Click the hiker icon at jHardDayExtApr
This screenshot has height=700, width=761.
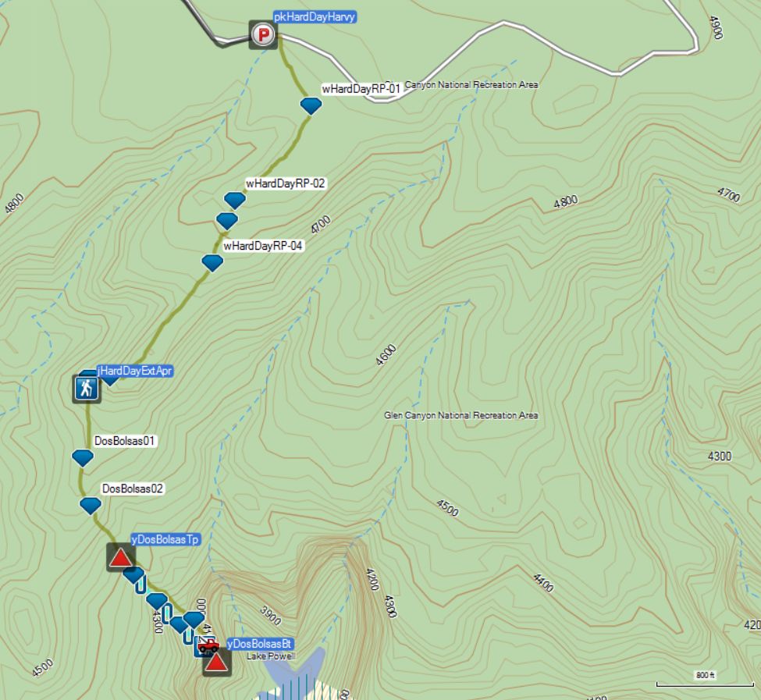coord(87,389)
